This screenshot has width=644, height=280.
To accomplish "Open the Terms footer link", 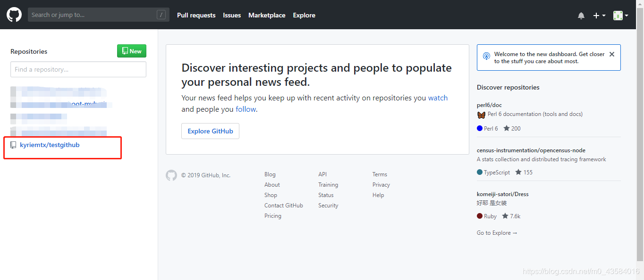I will (x=380, y=174).
